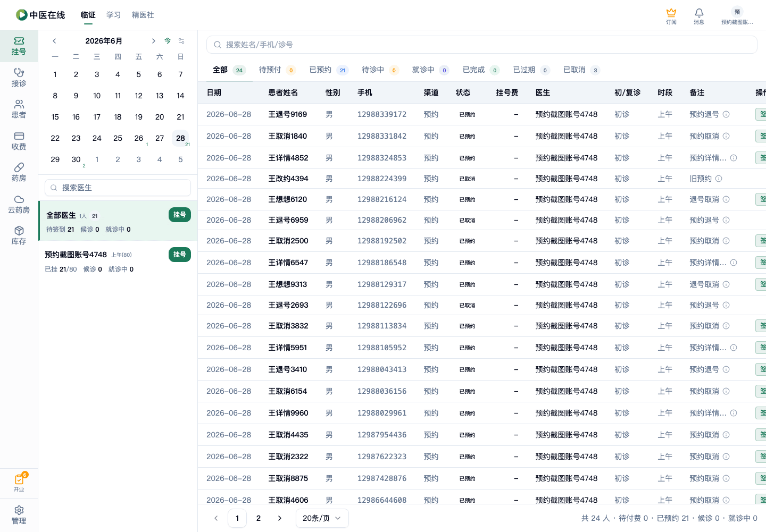Jump to today with 今 button

[x=168, y=41]
